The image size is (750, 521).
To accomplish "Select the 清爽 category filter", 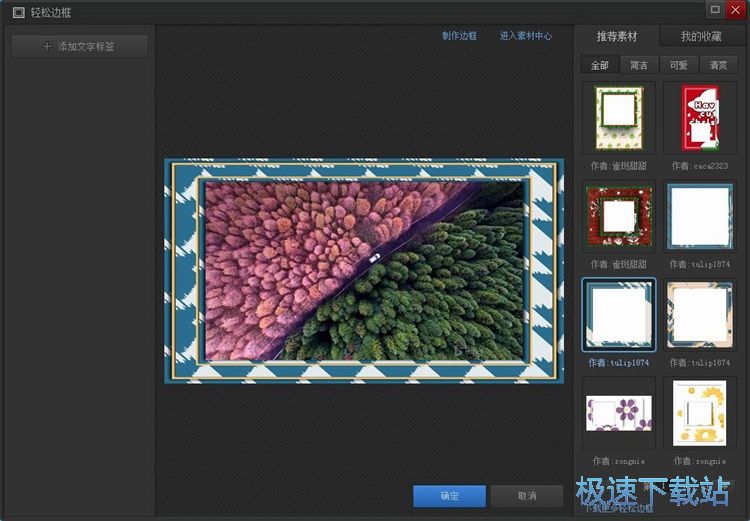I will point(718,65).
